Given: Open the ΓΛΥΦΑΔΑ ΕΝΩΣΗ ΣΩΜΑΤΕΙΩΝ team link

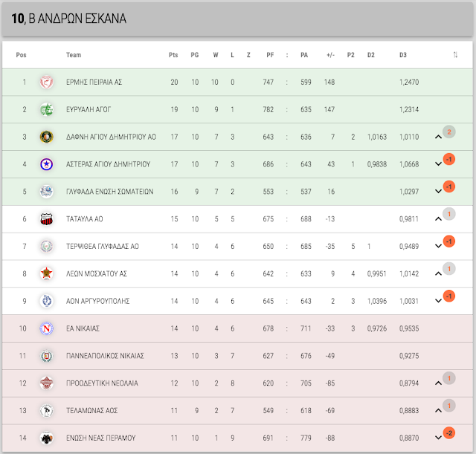Looking at the screenshot, I should tap(109, 192).
